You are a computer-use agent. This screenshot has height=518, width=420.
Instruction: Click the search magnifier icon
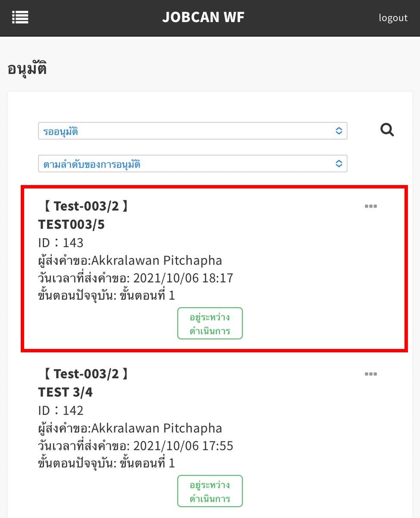click(387, 130)
